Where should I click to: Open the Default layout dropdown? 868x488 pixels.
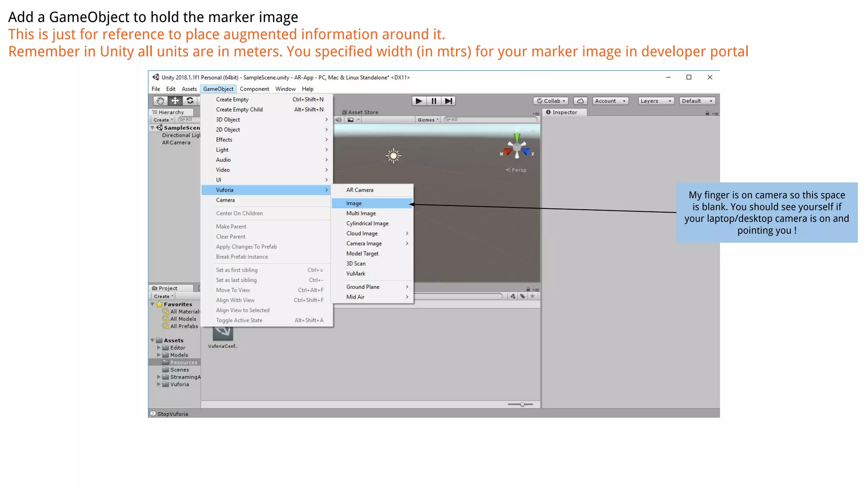click(697, 101)
